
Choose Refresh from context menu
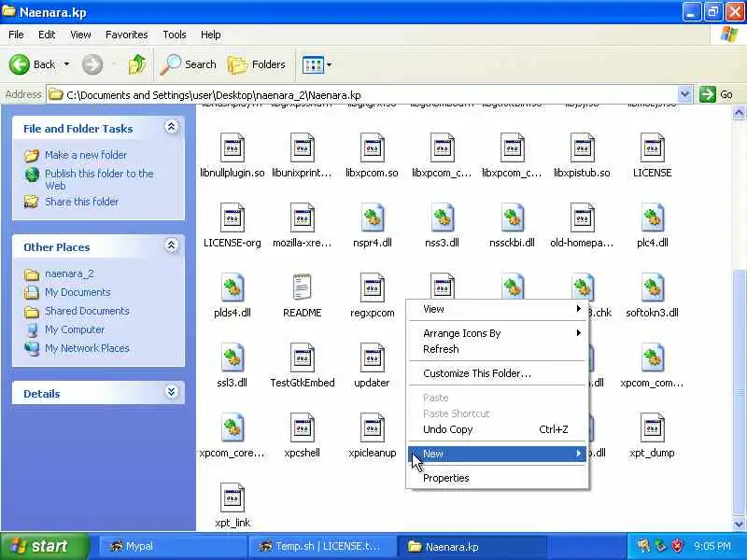point(498,349)
